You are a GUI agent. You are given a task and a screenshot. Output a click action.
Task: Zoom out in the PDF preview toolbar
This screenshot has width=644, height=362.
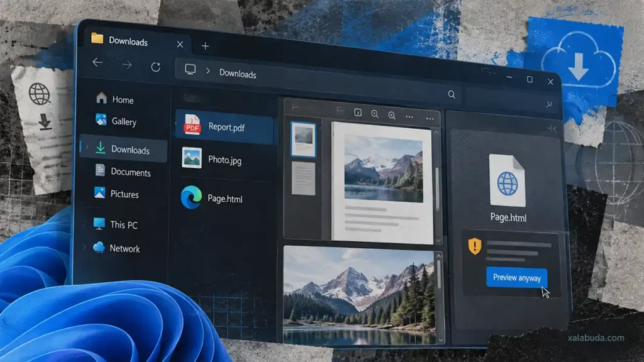[x=375, y=114]
